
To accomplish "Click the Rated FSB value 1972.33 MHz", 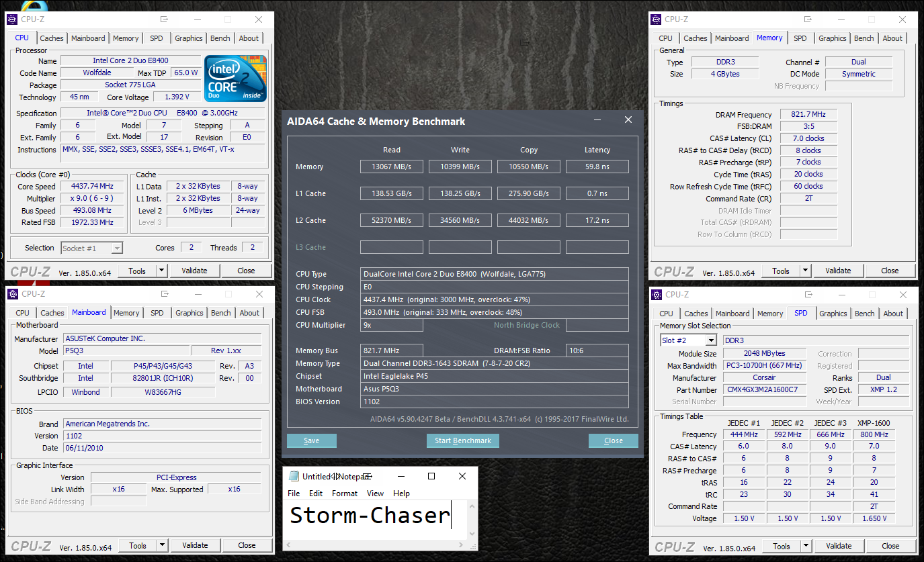I will coord(93,222).
